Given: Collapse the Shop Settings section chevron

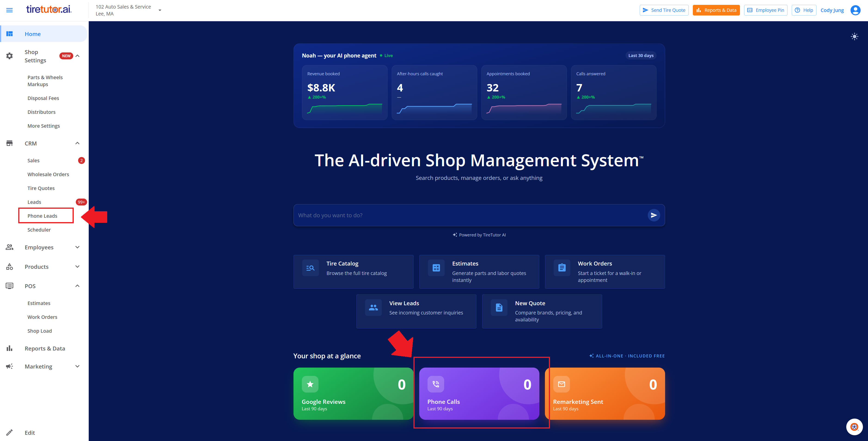Looking at the screenshot, I should 77,56.
